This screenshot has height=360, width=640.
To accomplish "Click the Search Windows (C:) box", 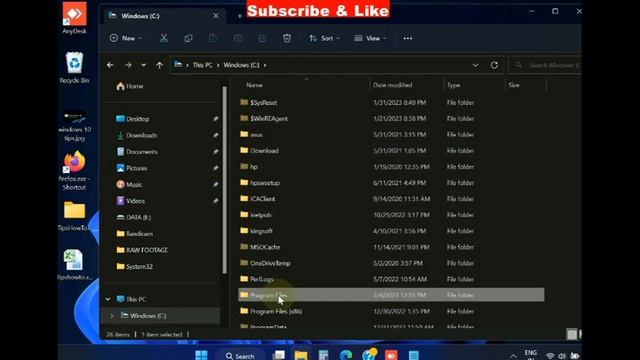I will pyautogui.click(x=545, y=65).
